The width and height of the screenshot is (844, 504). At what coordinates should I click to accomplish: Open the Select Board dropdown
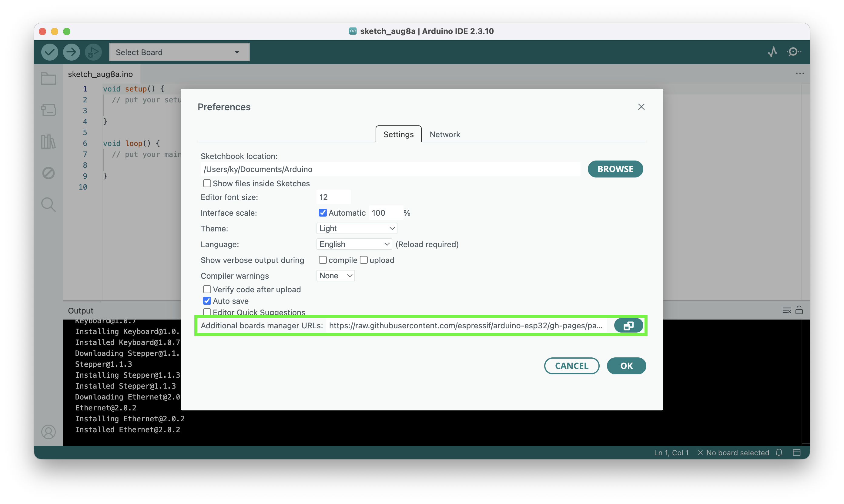point(179,52)
